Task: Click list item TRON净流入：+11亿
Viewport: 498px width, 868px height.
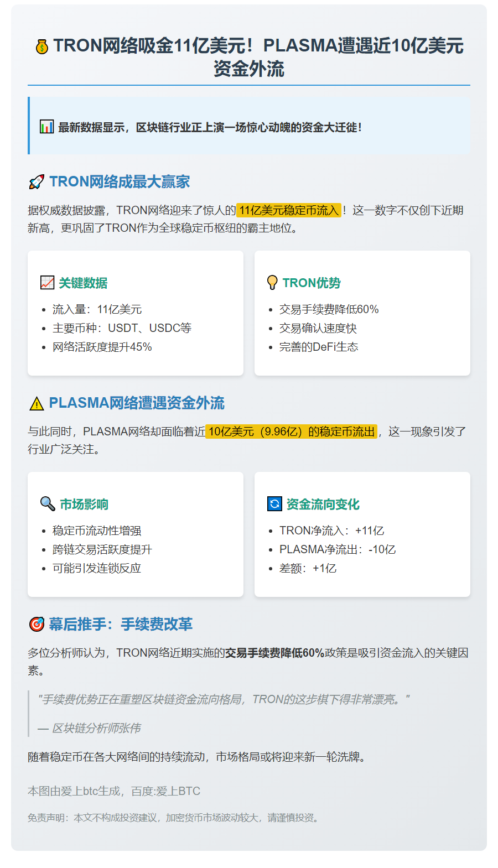Action: 332,531
